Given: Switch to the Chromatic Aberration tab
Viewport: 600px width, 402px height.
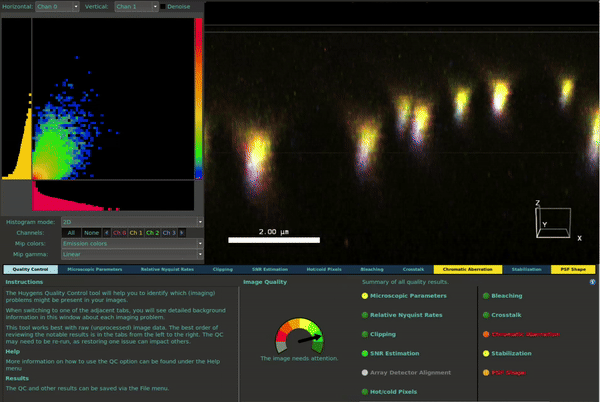Looking at the screenshot, I should [x=467, y=269].
